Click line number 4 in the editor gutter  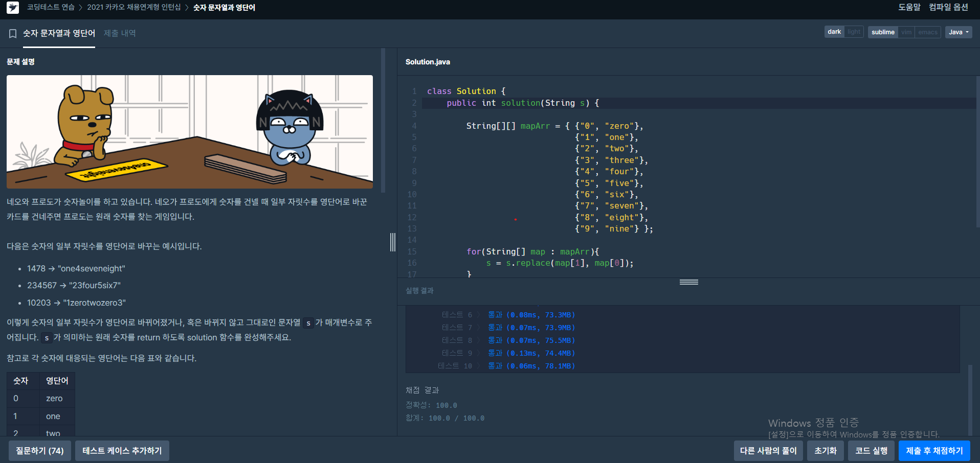[414, 126]
